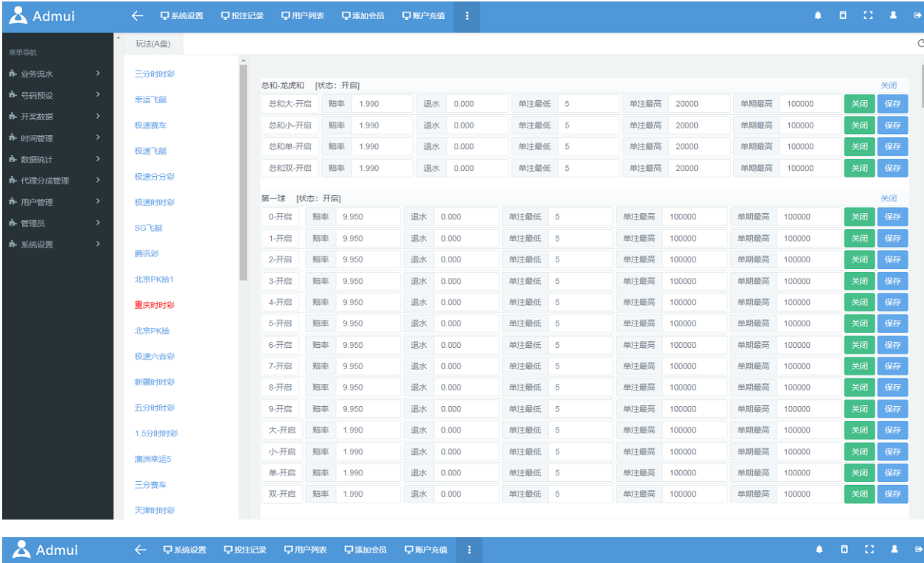
Task: Click the refresh icon beside the tab bar
Action: pyautogui.click(x=920, y=44)
